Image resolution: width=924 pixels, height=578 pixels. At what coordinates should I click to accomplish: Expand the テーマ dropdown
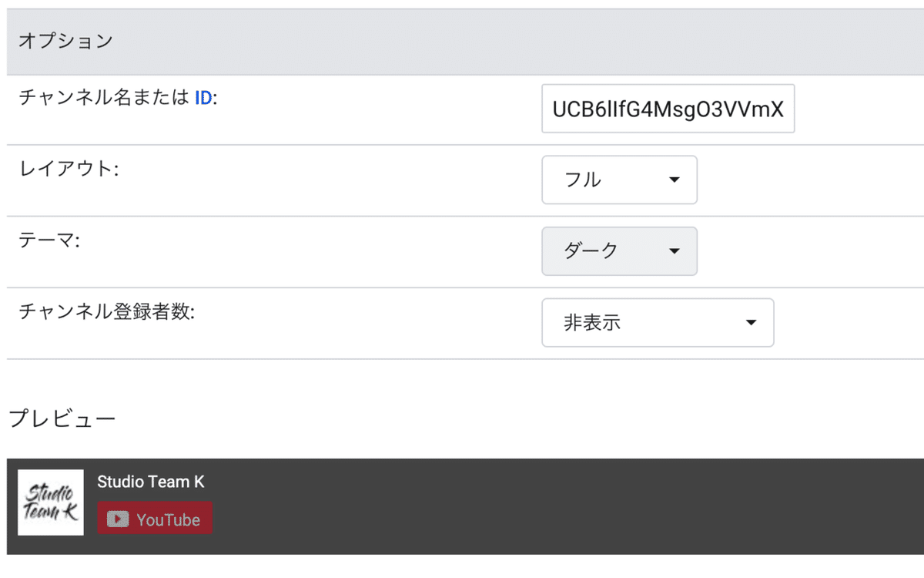[x=619, y=251]
